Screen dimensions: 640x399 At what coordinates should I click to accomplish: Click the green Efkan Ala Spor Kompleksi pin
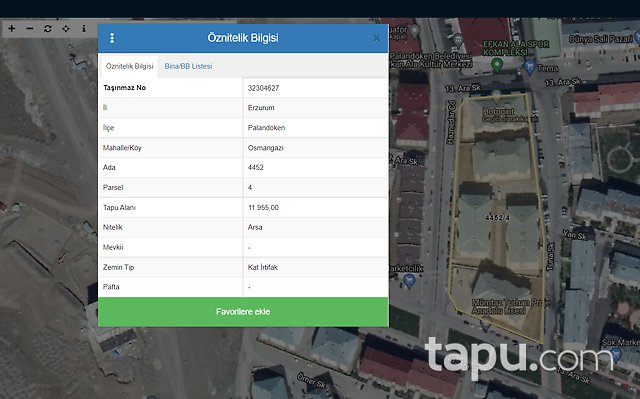pos(497,65)
